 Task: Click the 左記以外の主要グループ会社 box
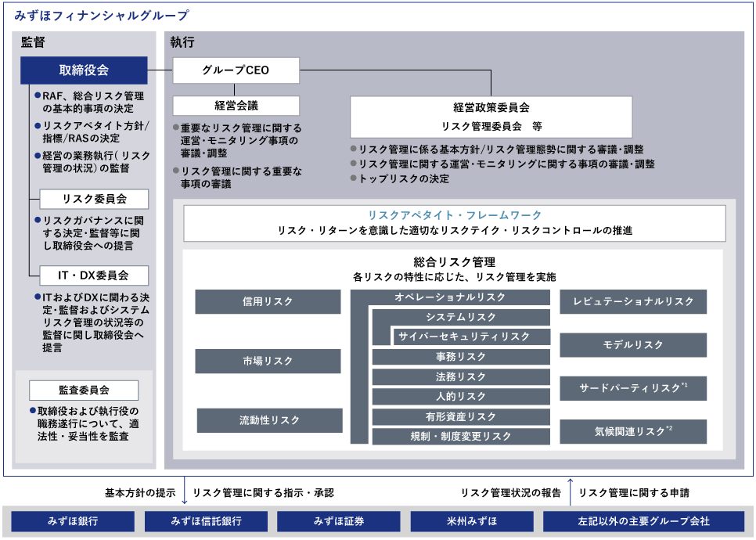click(x=643, y=521)
